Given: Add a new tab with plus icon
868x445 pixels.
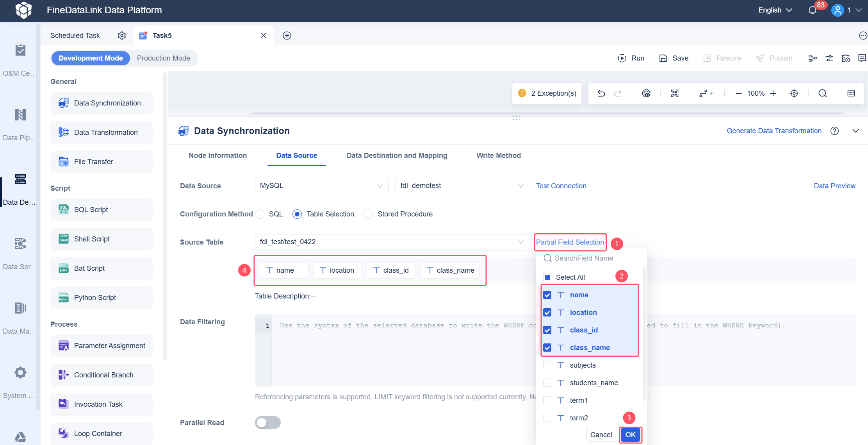Looking at the screenshot, I should (287, 36).
